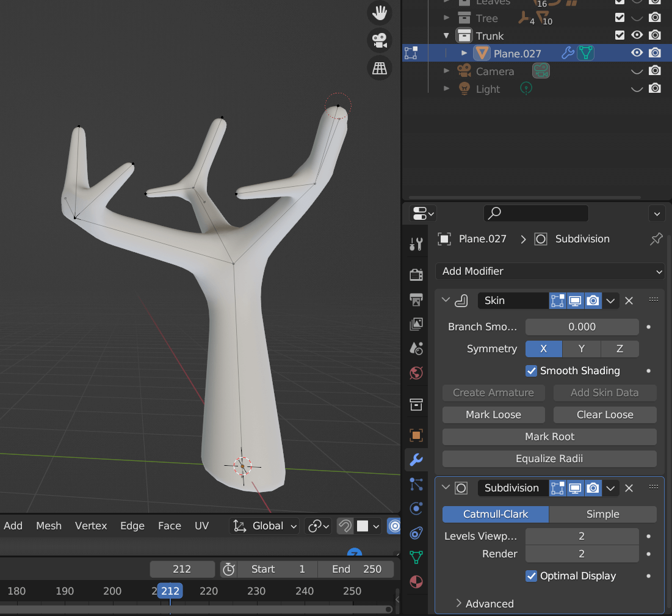672x616 pixels.
Task: Open the Particles properties tab
Action: [416, 484]
